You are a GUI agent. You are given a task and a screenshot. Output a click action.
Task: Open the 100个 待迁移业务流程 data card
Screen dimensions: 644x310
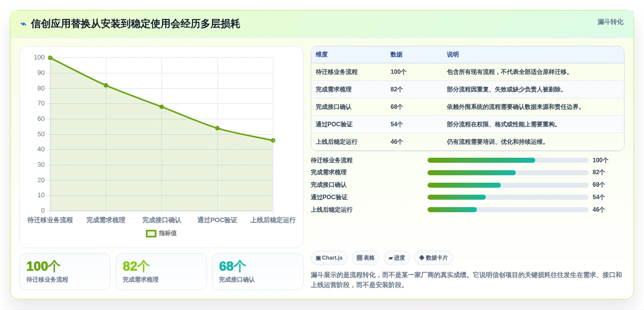(65, 272)
